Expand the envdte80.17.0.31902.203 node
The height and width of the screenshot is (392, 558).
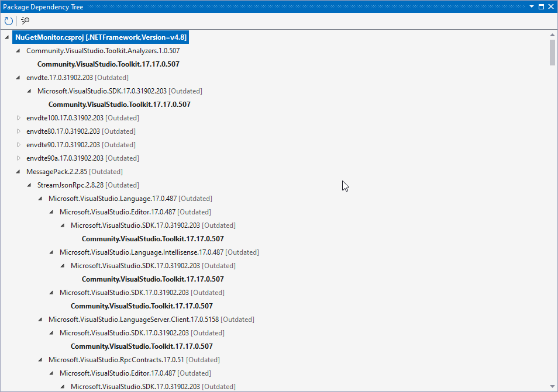click(x=19, y=131)
